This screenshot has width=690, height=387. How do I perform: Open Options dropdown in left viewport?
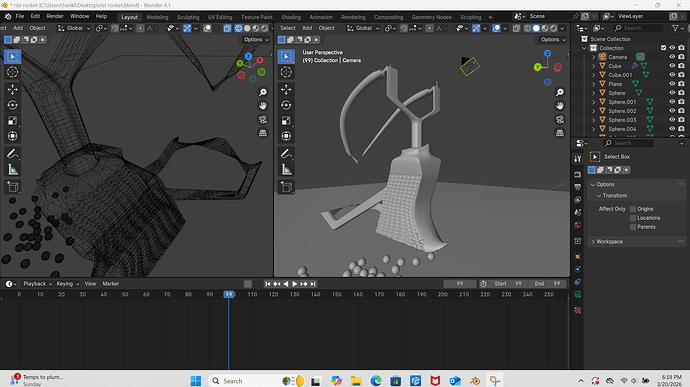[256, 40]
